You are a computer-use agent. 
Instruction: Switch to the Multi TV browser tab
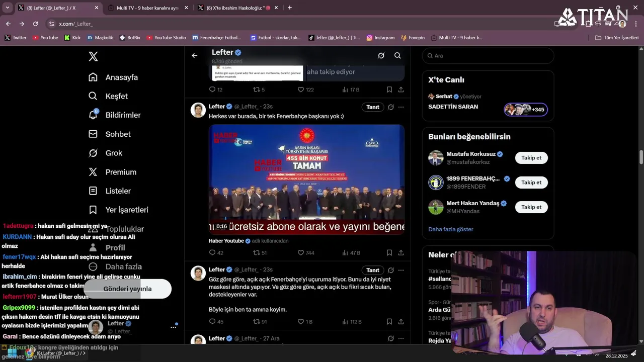tap(147, 8)
